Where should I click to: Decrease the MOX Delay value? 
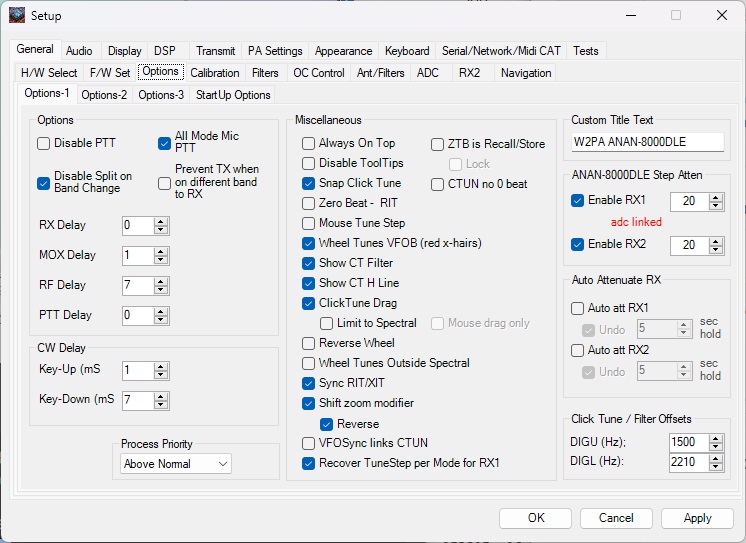click(x=161, y=260)
